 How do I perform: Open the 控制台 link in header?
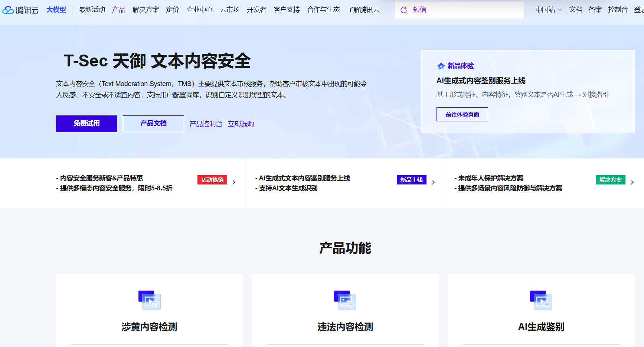(x=618, y=10)
